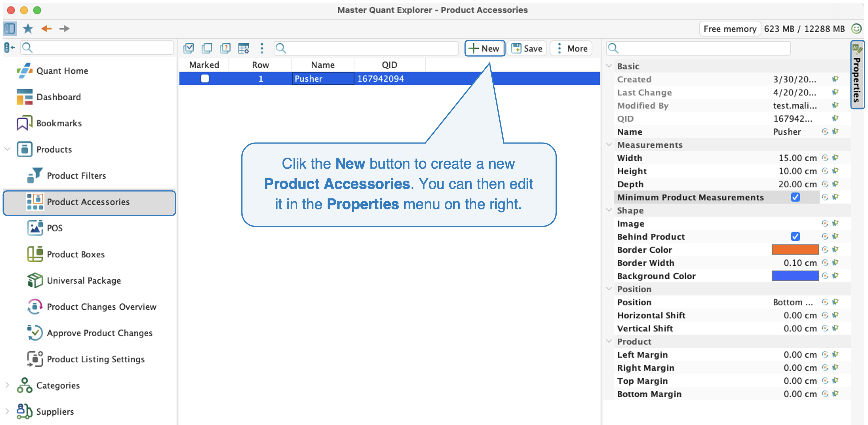Toggle the sidebar panel icon

pos(10,29)
